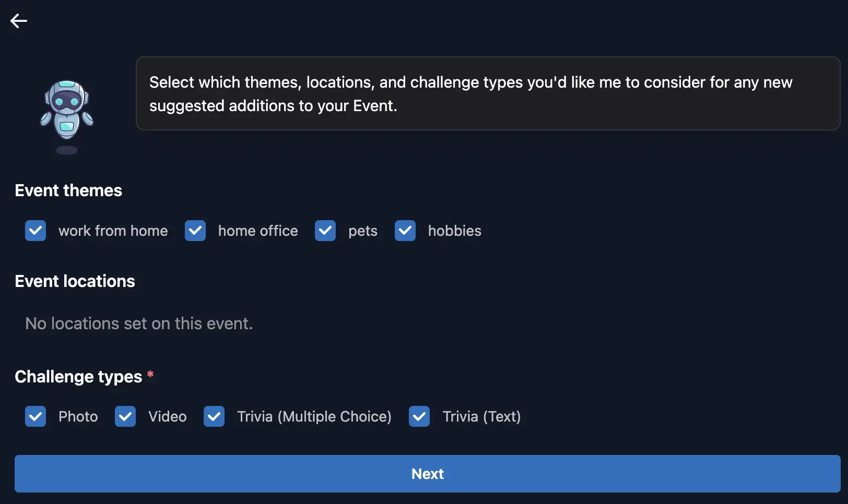Toggle the Trivia (Text) checkbox
The width and height of the screenshot is (848, 504).
point(419,416)
